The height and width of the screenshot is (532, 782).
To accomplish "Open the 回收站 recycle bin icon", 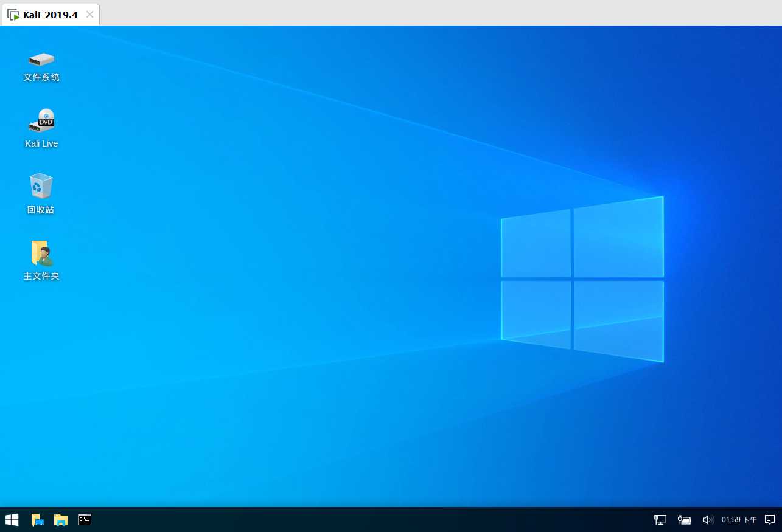I will [41, 186].
